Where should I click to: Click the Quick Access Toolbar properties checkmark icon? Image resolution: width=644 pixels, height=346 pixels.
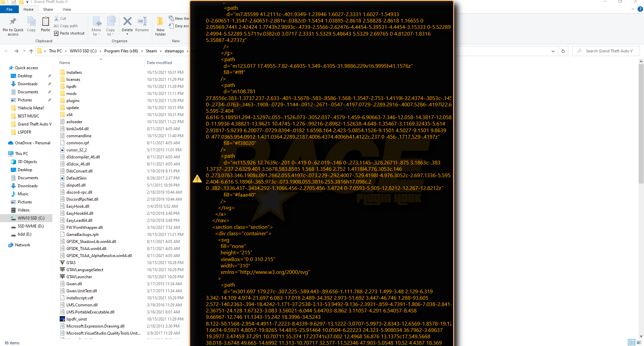tap(14, 2)
